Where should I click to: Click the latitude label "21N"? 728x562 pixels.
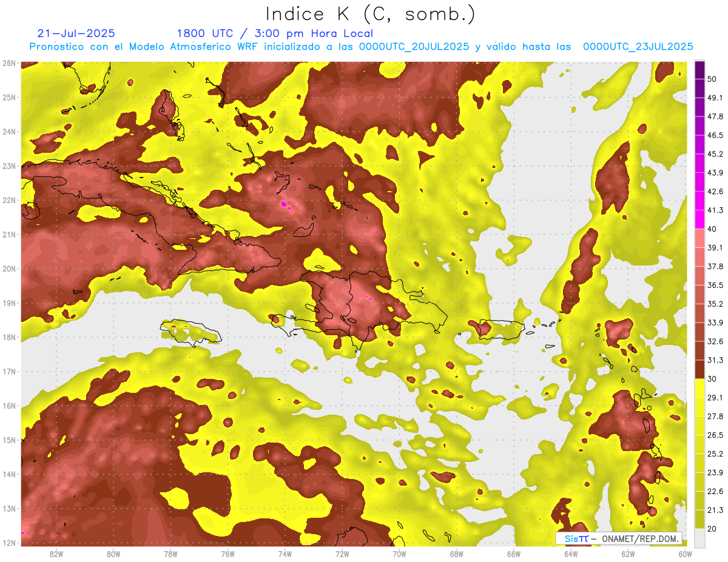click(9, 235)
